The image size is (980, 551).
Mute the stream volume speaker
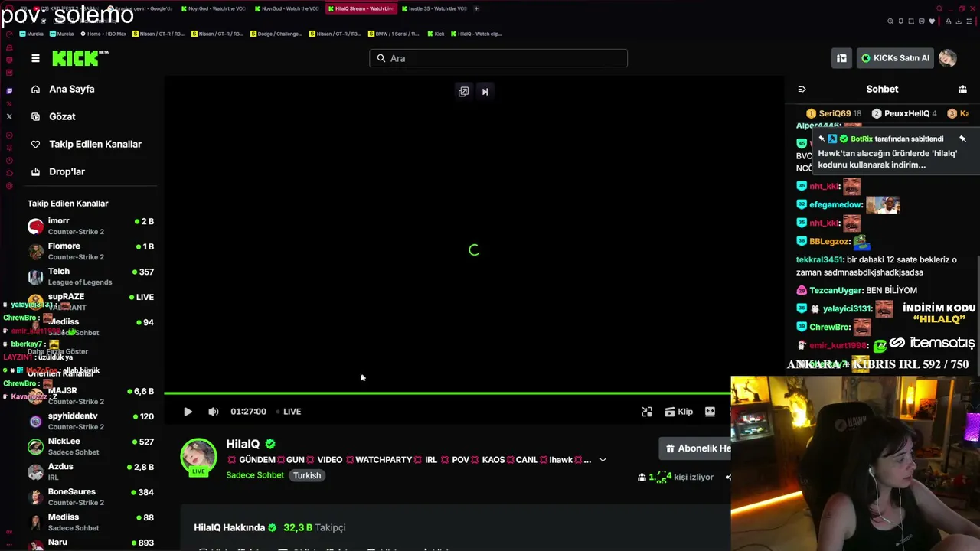tap(213, 412)
